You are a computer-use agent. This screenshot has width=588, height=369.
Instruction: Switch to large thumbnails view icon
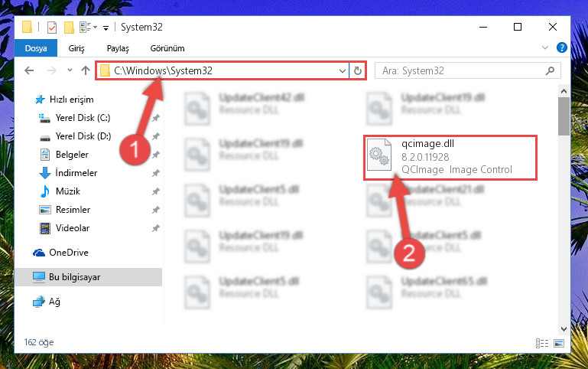(559, 343)
